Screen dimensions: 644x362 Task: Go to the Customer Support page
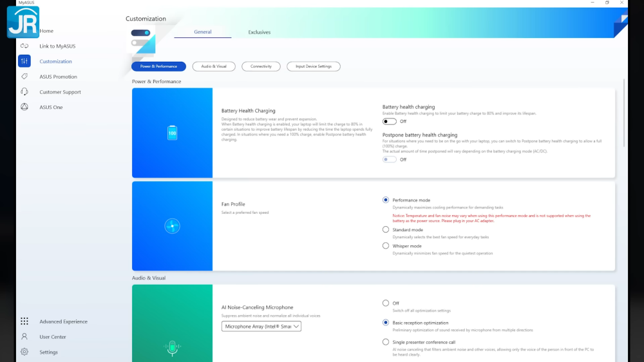pyautogui.click(x=60, y=91)
